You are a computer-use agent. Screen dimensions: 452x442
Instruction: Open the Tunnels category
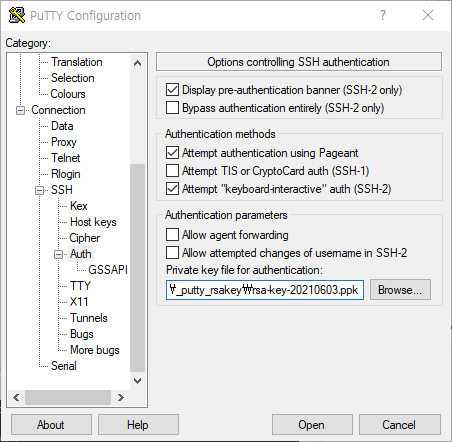click(89, 318)
